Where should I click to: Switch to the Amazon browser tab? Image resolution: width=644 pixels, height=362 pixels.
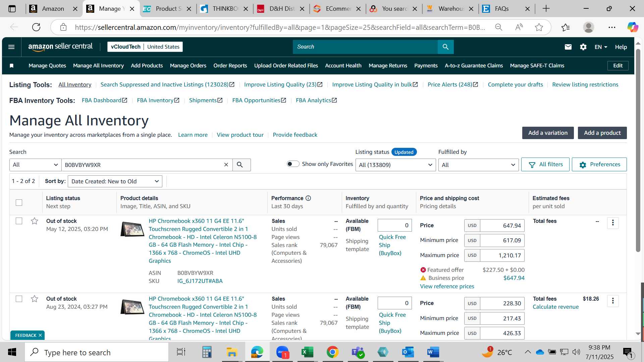[53, 9]
